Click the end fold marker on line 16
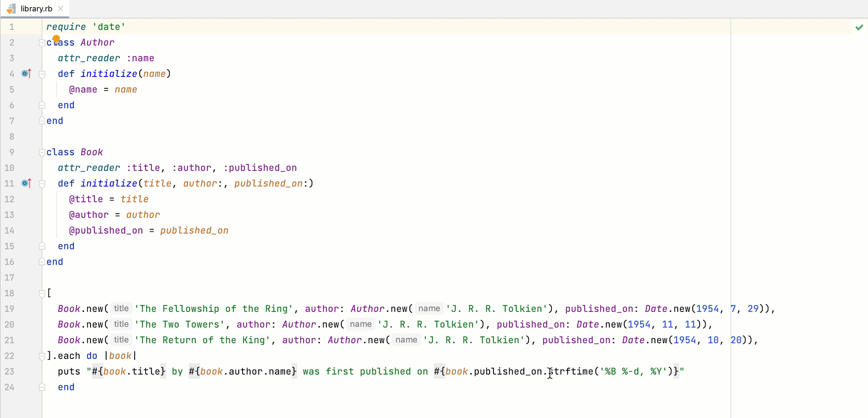 pyautogui.click(x=42, y=262)
